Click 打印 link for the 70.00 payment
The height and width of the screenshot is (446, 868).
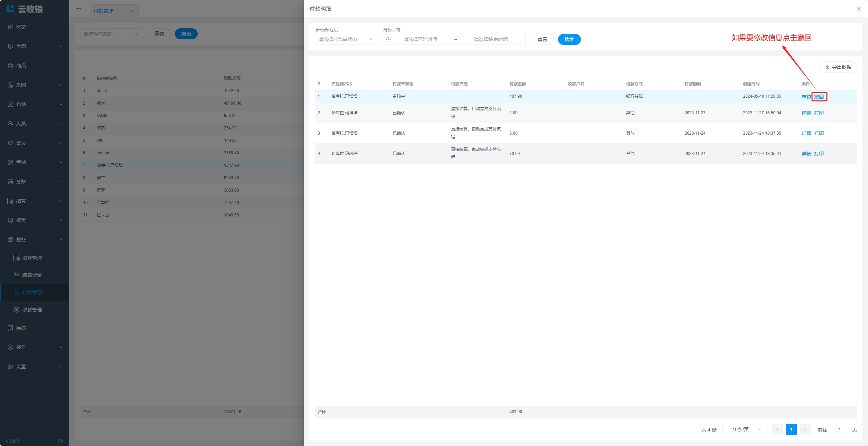coord(819,154)
